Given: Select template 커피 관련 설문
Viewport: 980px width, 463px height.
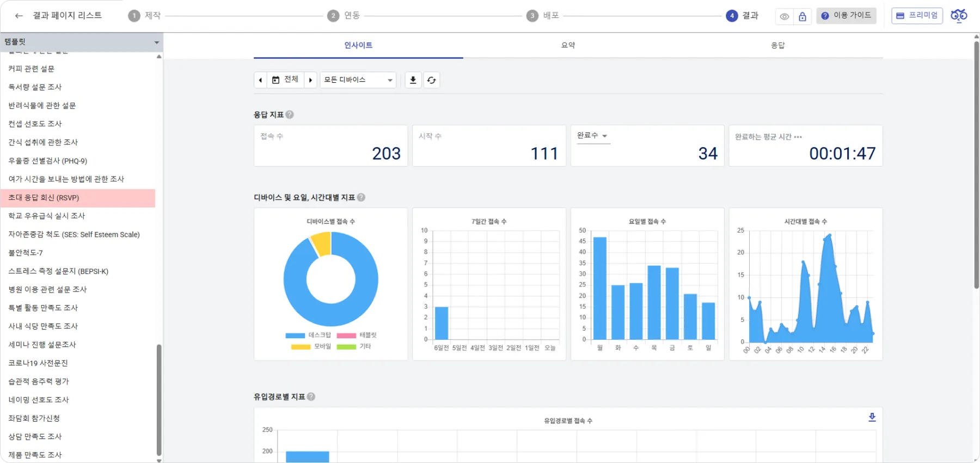Looking at the screenshot, I should [x=78, y=69].
